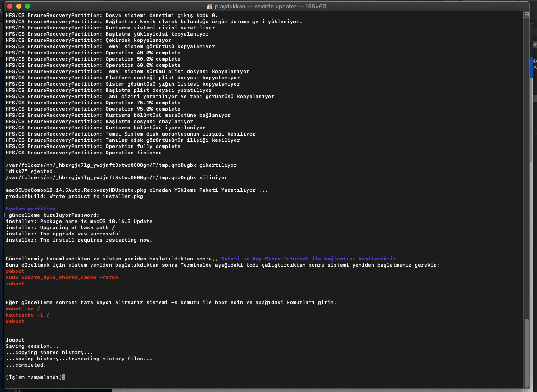Click the block cursor after İşlem tamamlandı

click(x=64, y=377)
